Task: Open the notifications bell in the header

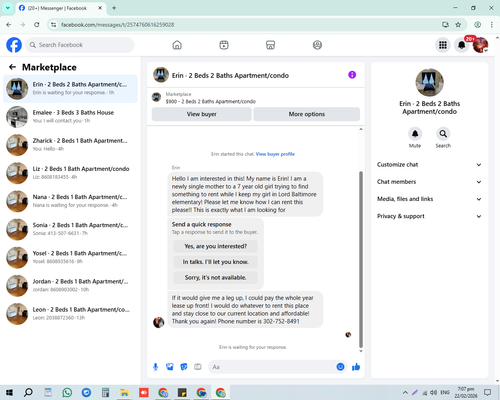Action: (462, 45)
